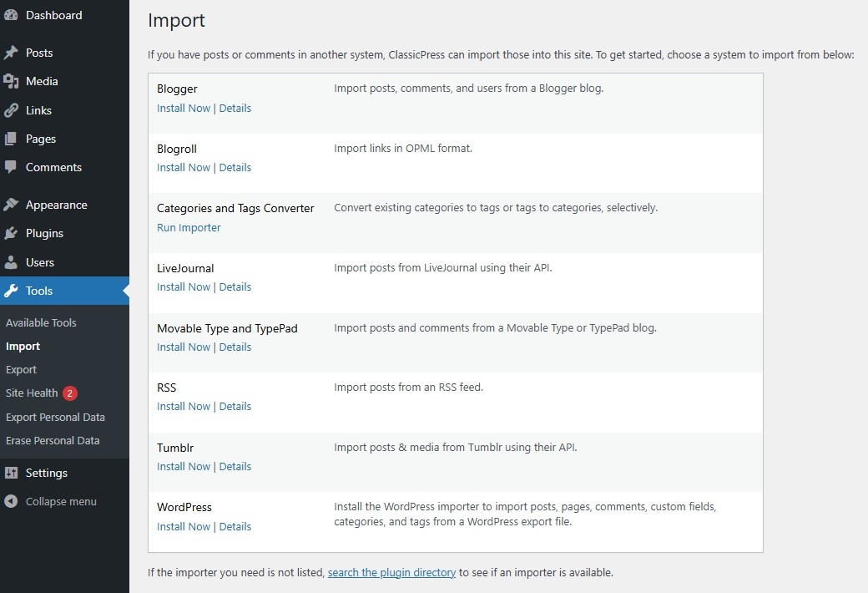Install the RSS importer now
The image size is (868, 593).
coord(184,406)
